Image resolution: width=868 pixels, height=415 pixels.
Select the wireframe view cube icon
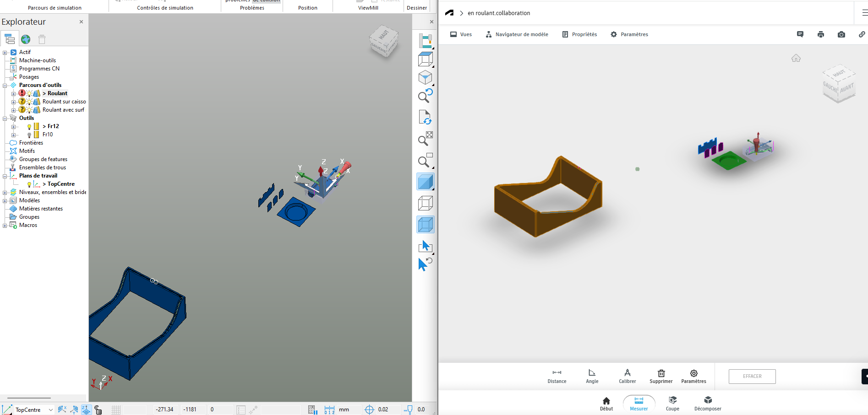[425, 203]
